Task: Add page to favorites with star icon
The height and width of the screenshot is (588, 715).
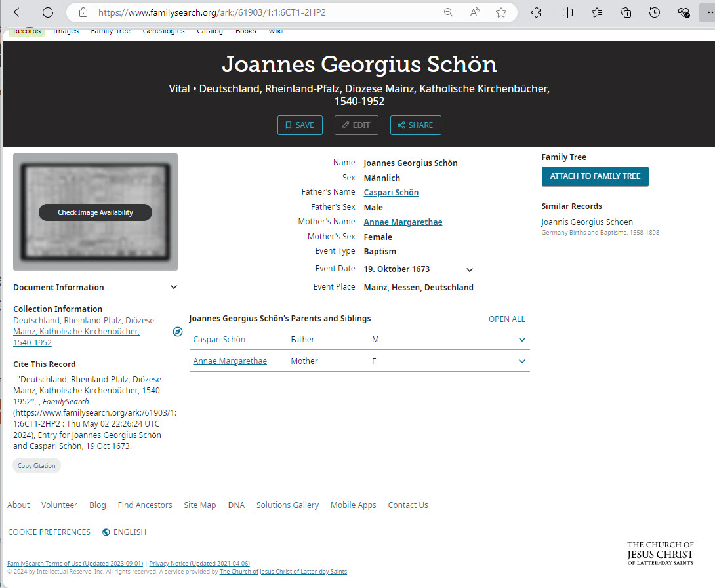Action: [x=501, y=12]
